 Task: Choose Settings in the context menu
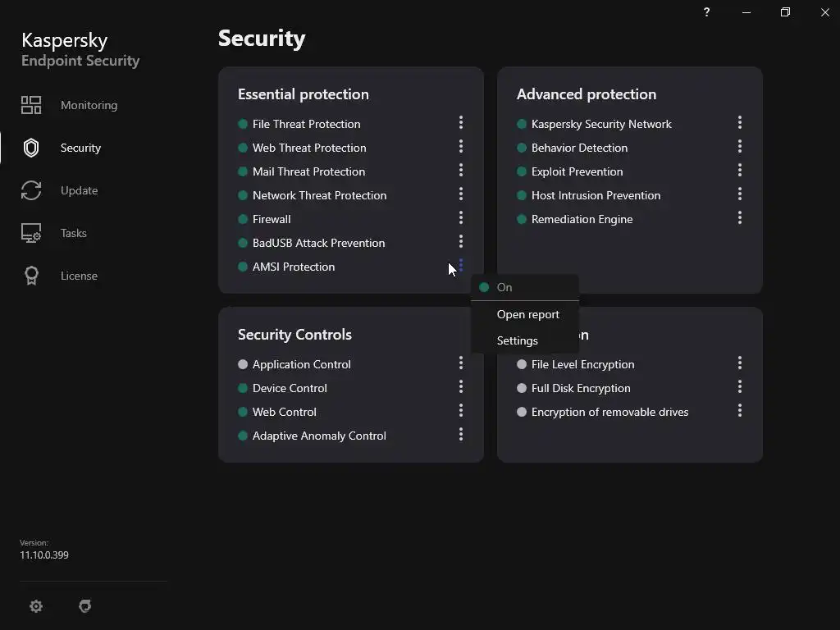(517, 340)
